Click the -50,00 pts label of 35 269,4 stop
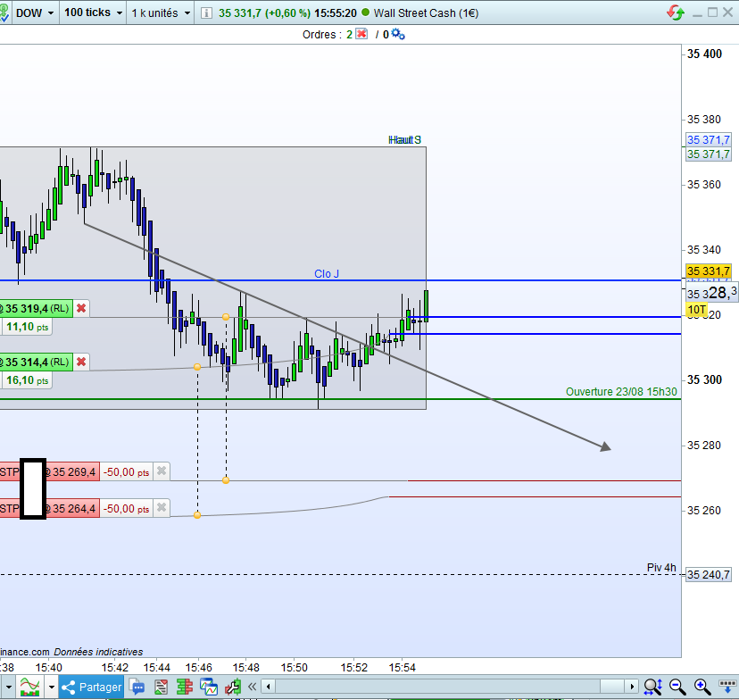This screenshot has width=739, height=700. (x=127, y=471)
